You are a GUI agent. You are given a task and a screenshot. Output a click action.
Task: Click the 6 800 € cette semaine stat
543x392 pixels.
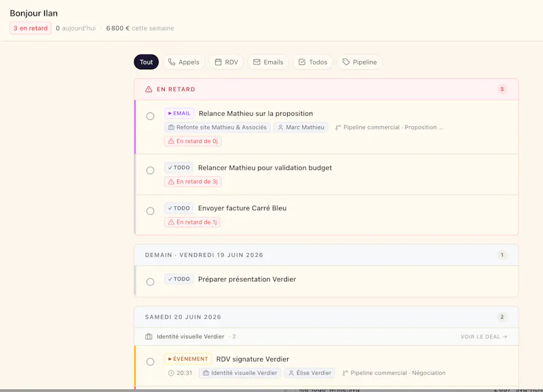coord(140,28)
